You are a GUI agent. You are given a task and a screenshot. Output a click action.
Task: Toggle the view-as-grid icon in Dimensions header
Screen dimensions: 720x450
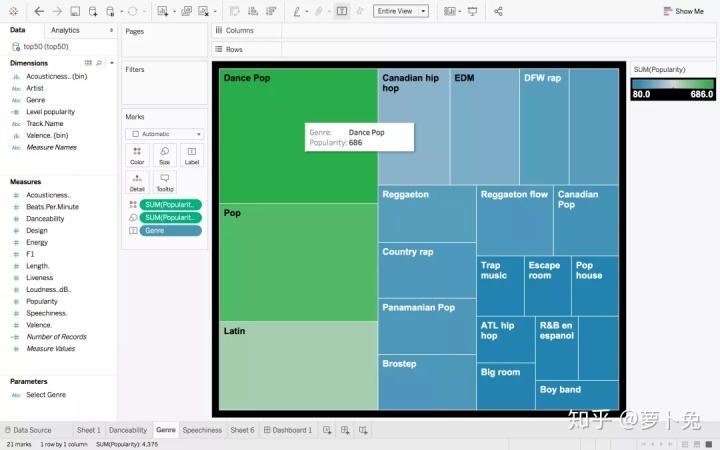pyautogui.click(x=88, y=63)
